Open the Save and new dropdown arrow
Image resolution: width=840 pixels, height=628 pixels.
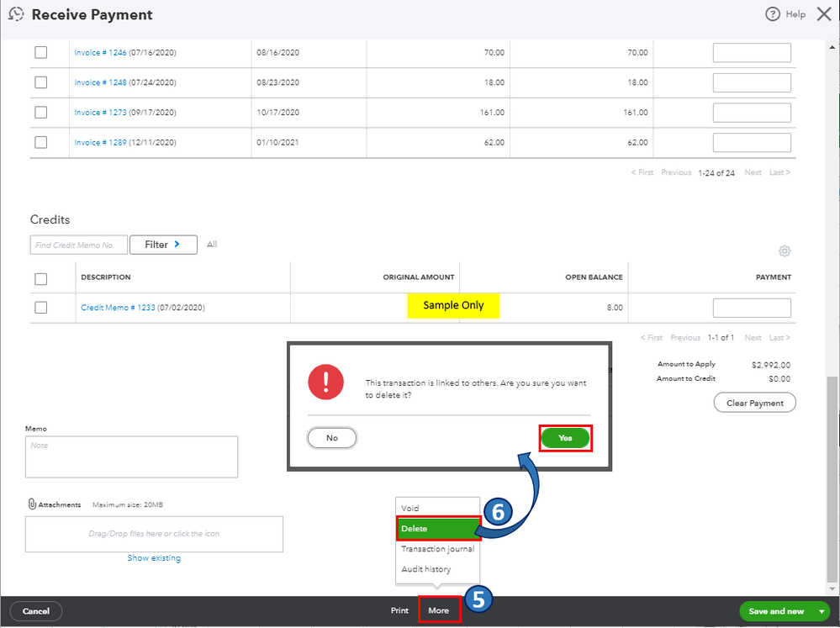tap(822, 611)
